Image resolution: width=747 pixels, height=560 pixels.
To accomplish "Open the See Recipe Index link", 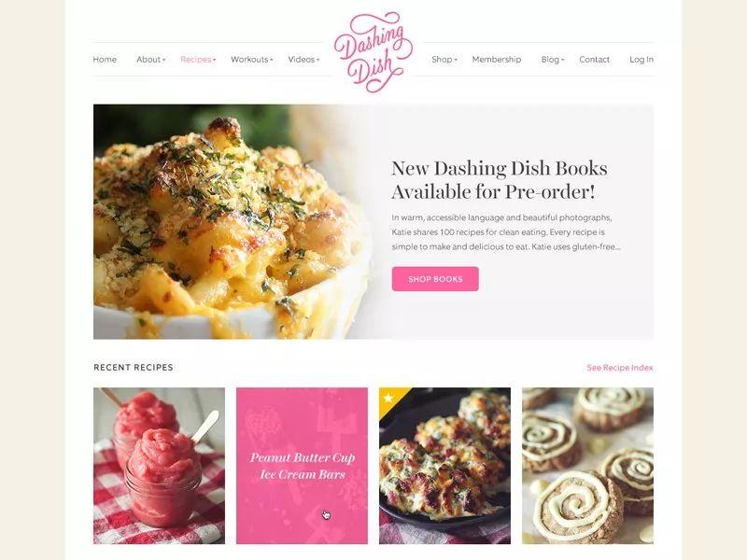I will (x=620, y=368).
